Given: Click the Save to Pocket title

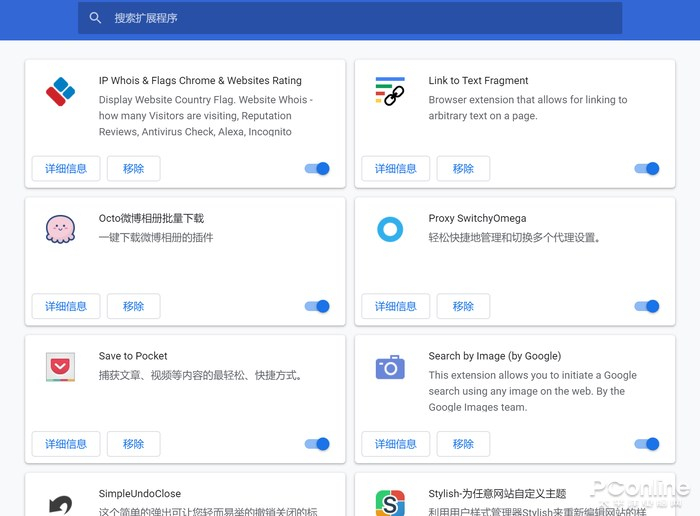Looking at the screenshot, I should pos(133,356).
